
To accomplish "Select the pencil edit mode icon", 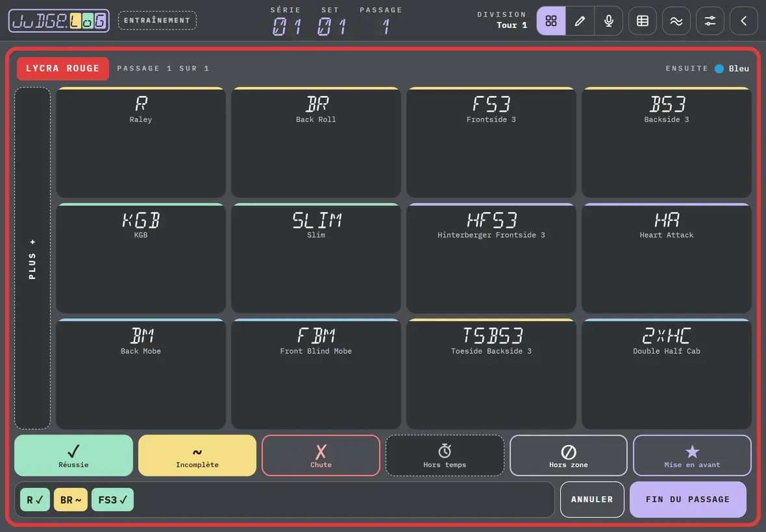I will coord(580,21).
